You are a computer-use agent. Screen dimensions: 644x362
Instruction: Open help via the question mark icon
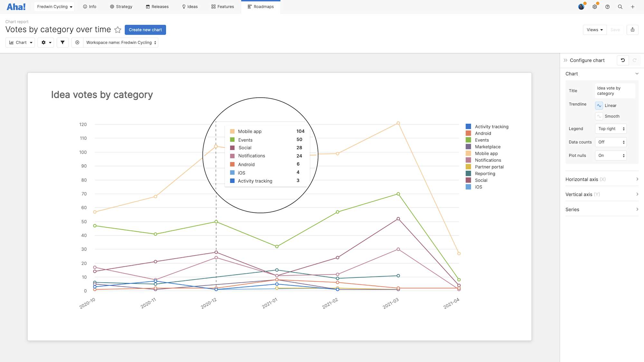608,6
